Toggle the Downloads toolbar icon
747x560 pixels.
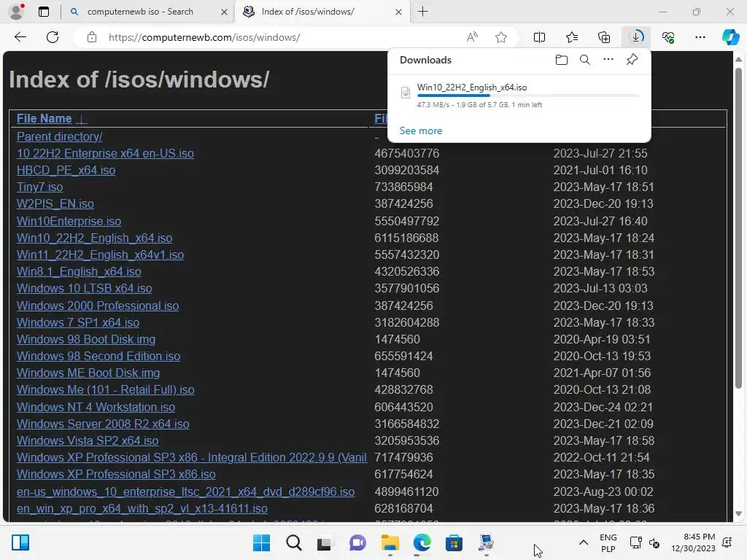coord(636,37)
